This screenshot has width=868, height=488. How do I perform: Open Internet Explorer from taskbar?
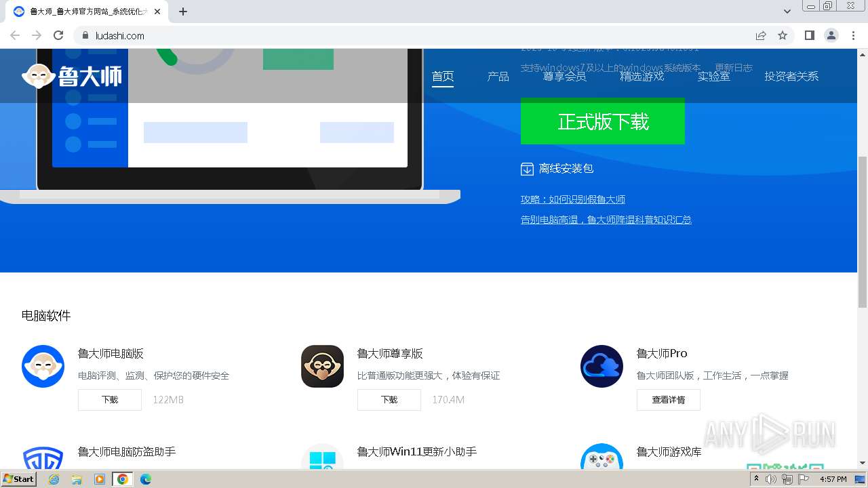tap(54, 479)
